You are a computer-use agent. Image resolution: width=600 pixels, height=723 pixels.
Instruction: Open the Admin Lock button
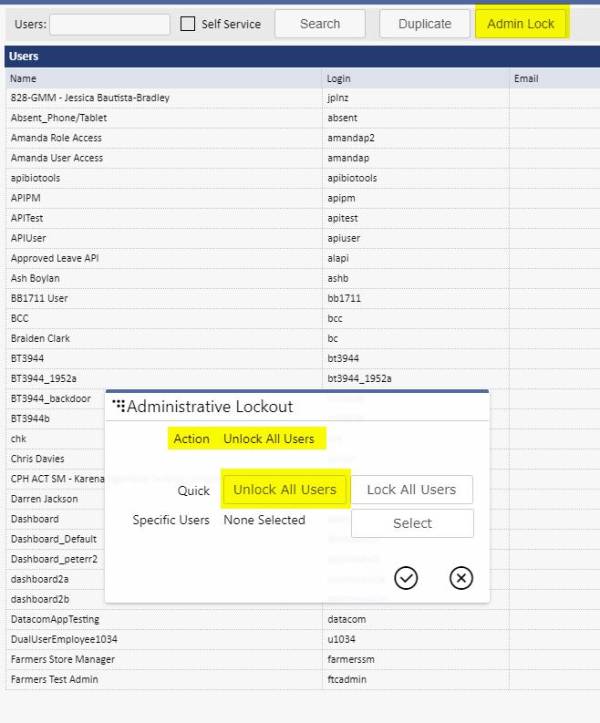click(521, 24)
